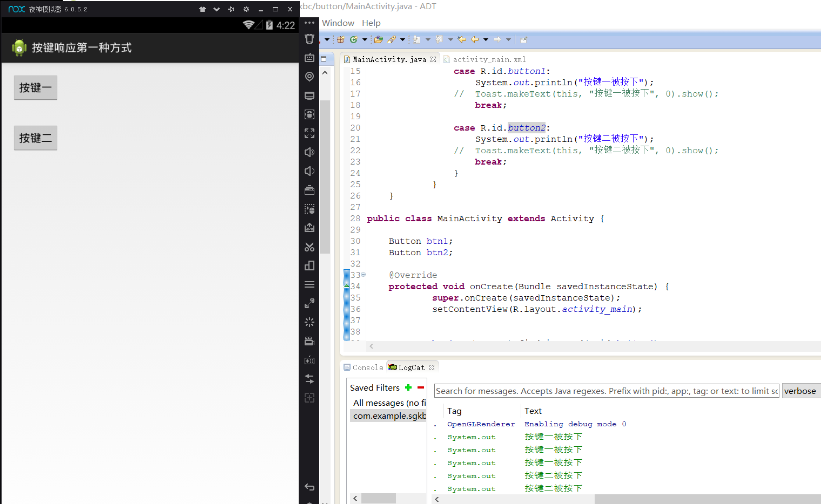This screenshot has width=821, height=504.
Task: Click the Nox three-lines menu icon in sidebar
Action: coord(309,284)
